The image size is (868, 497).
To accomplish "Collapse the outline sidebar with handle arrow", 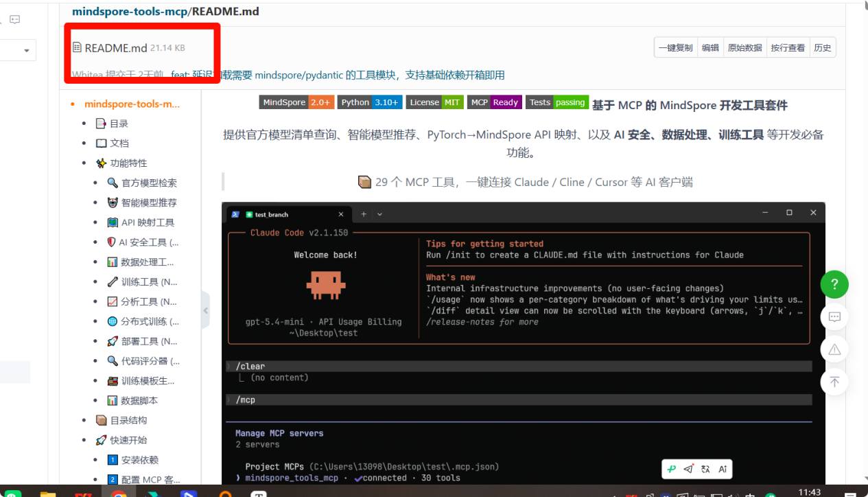I will point(205,311).
